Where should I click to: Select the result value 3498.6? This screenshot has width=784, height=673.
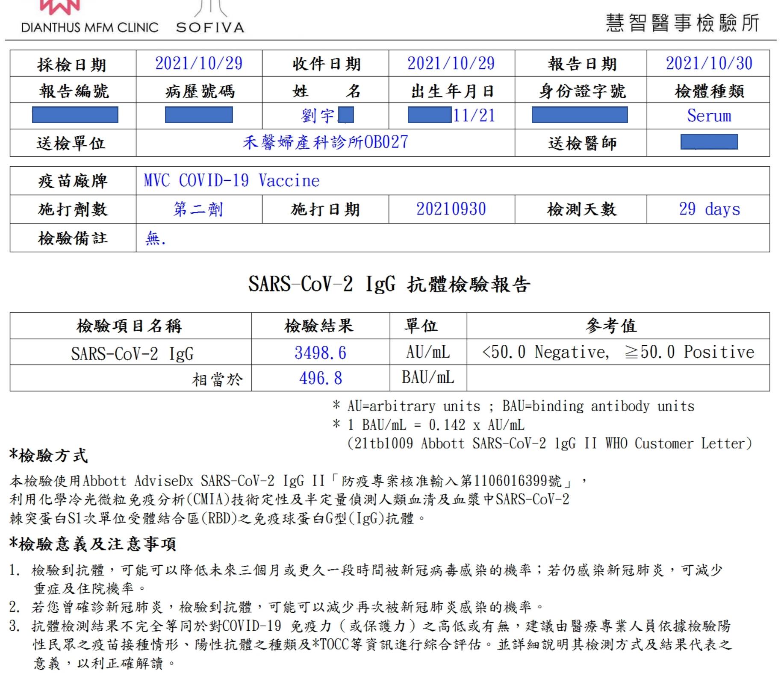point(320,353)
